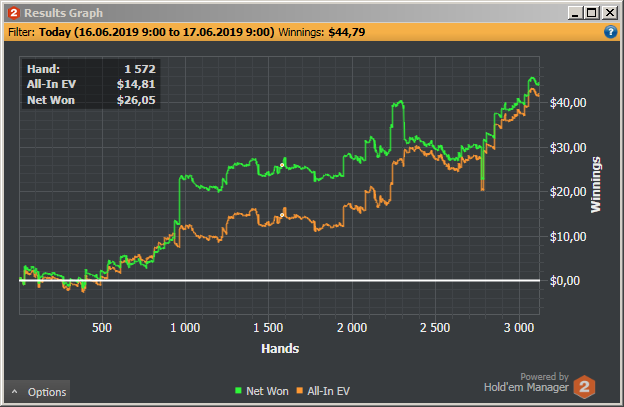Click the hand info tooltip box
Image resolution: width=624 pixels, height=407 pixels.
click(91, 84)
